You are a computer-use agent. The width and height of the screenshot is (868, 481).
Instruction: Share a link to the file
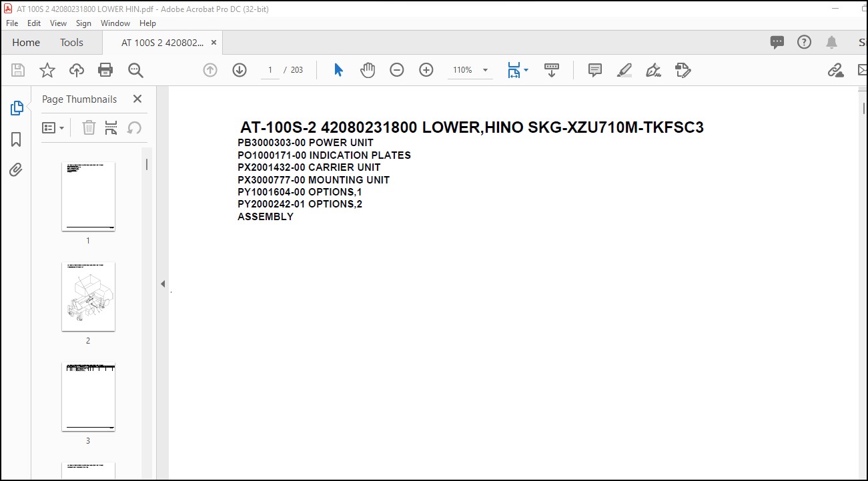pos(835,70)
